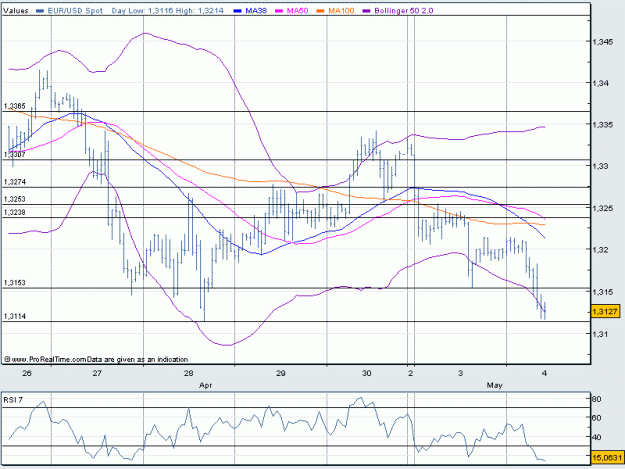This screenshot has width=625, height=469.
Task: Click the EUR/USD Spot legend label
Action: point(75,11)
